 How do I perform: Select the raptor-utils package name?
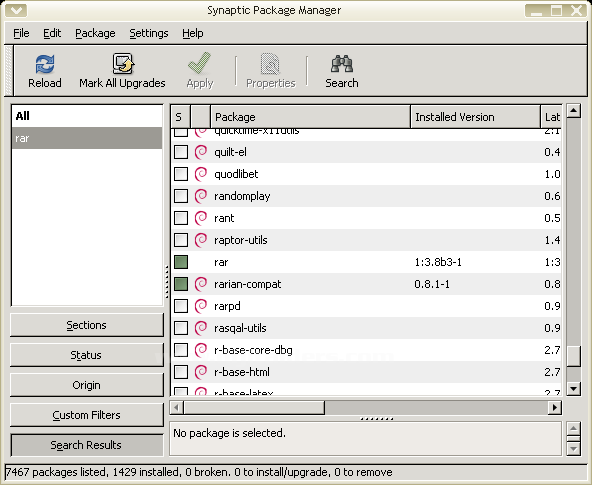pyautogui.click(x=240, y=240)
